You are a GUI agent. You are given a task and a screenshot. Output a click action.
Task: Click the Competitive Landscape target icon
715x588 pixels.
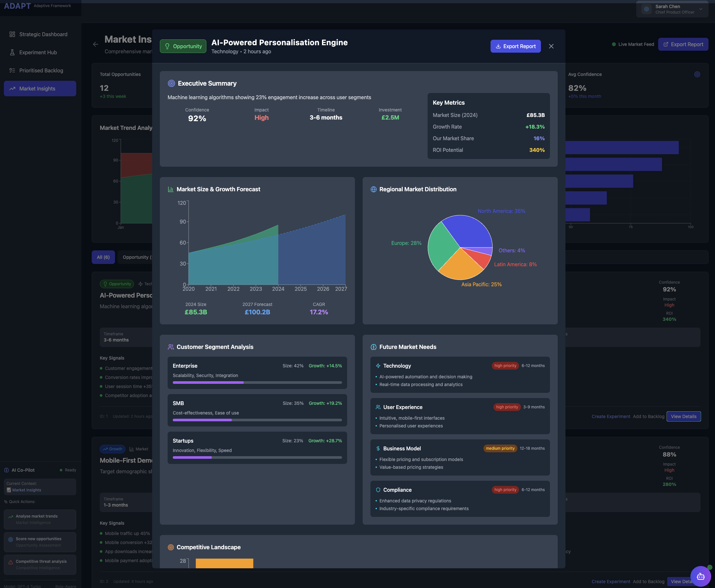(171, 547)
